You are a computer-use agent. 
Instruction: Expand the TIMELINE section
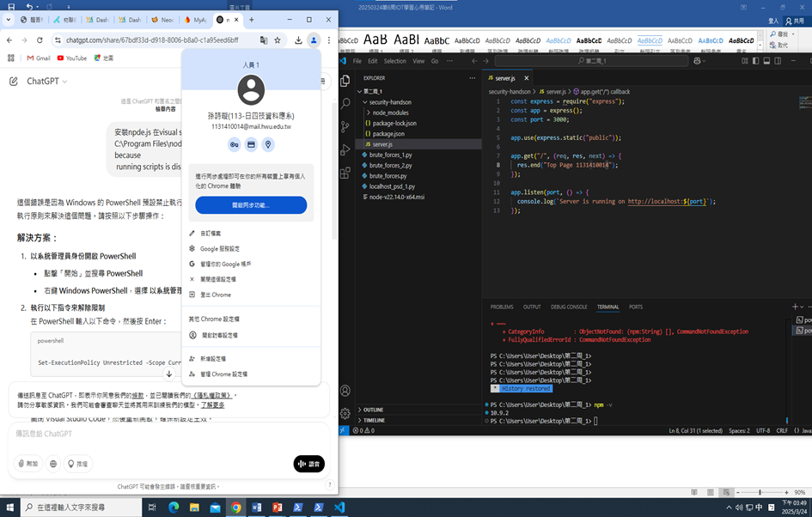tap(374, 420)
